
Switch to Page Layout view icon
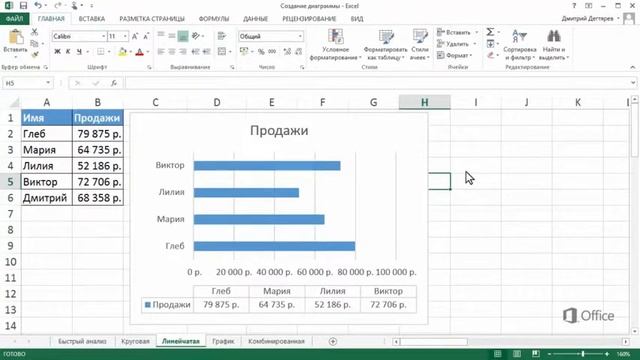tap(517, 354)
